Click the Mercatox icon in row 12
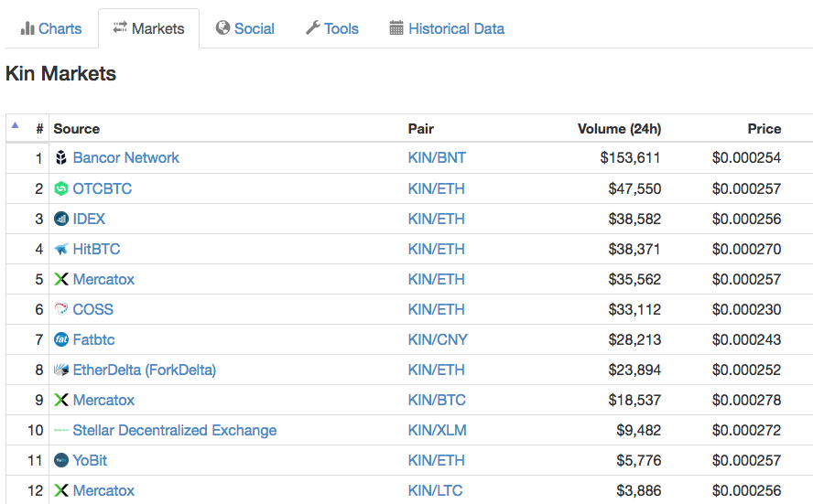This screenshot has height=504, width=813. (x=61, y=490)
